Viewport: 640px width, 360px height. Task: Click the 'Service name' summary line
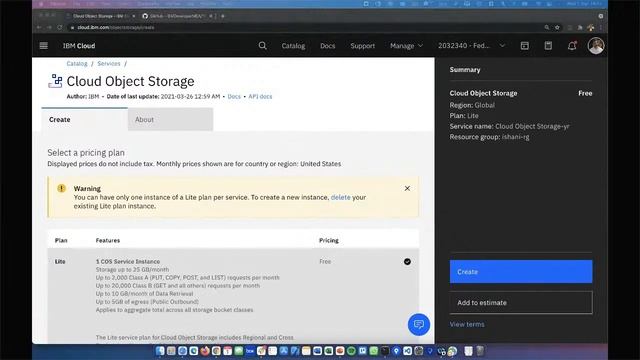pyautogui.click(x=509, y=126)
